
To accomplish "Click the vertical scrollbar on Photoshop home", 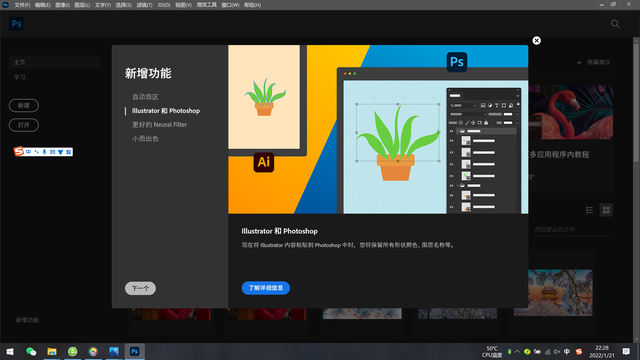I will (x=636, y=102).
